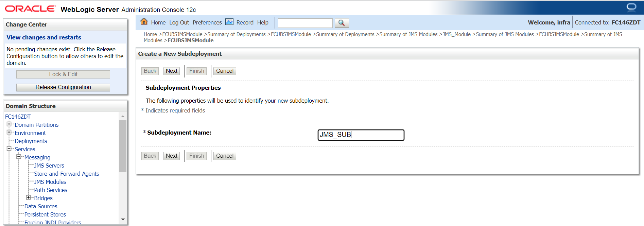The height and width of the screenshot is (226, 644).
Task: Click the Domain Structure scroll down arrow
Action: coord(123,220)
